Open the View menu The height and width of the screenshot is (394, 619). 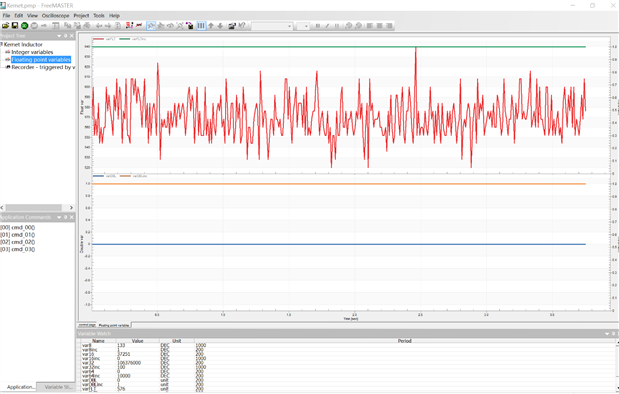[32, 15]
